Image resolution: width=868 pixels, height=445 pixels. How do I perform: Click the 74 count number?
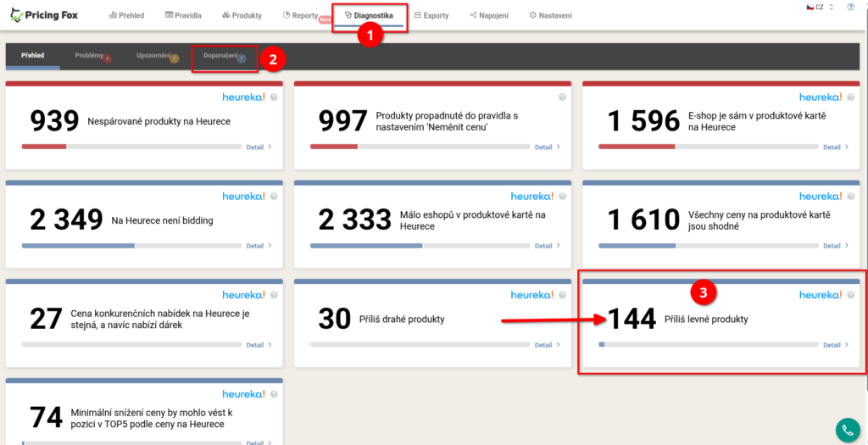(x=46, y=418)
